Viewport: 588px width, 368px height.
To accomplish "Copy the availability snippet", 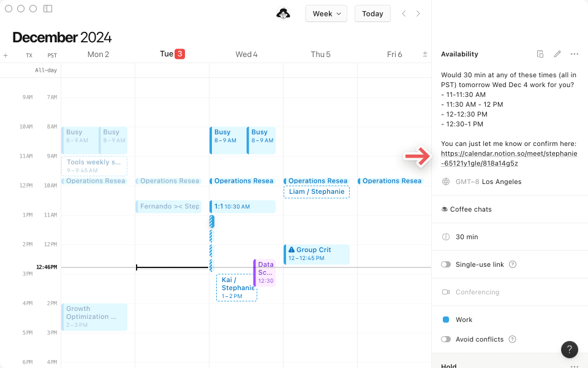I will pos(540,54).
